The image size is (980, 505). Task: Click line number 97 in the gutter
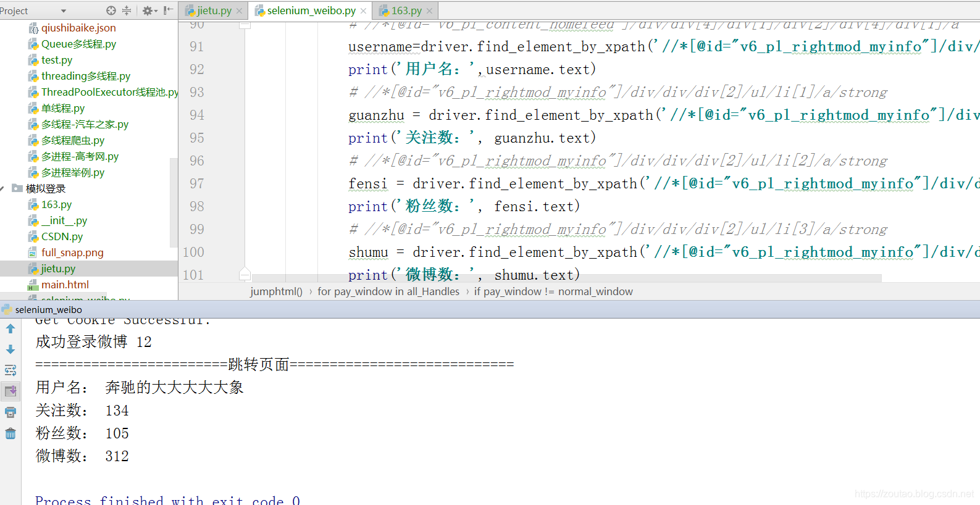point(196,183)
